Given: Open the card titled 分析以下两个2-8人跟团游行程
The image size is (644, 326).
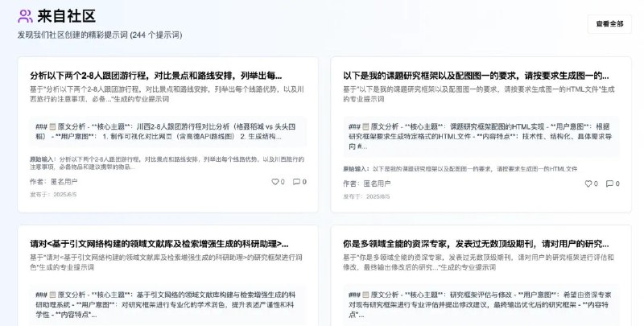Looking at the screenshot, I should [155, 76].
